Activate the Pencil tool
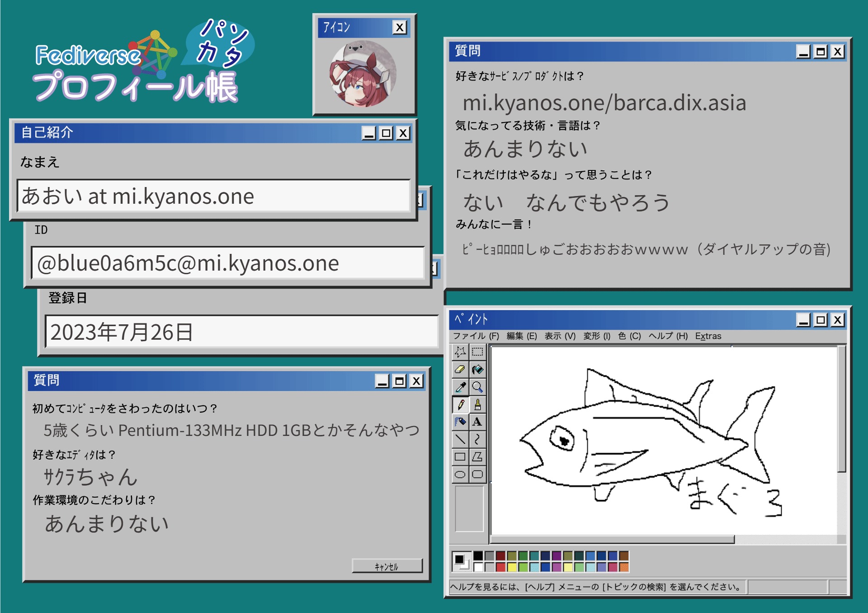The image size is (868, 613). click(460, 405)
